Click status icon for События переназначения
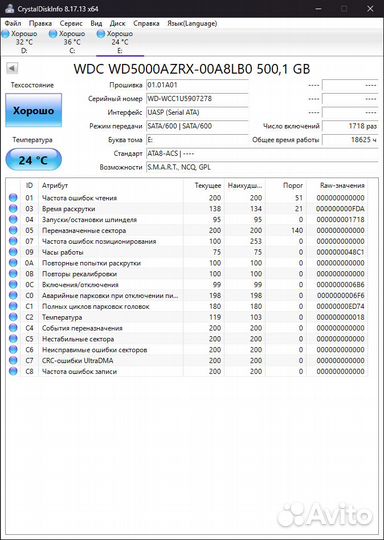 (13, 328)
